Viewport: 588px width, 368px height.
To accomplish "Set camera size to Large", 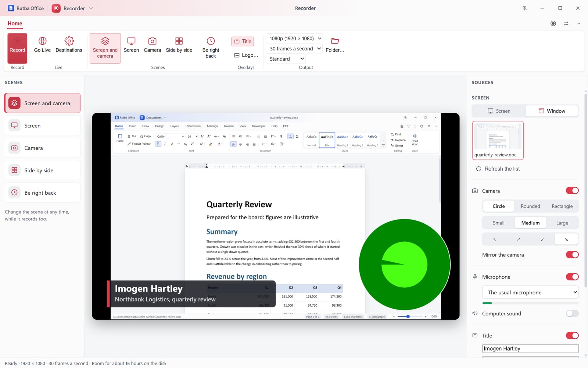I will 562,223.
